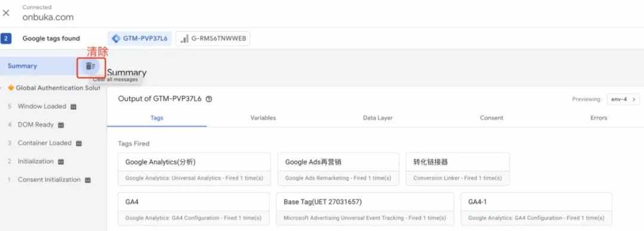The image size is (644, 231).
Task: Click the onbuka.com domain text
Action: click(48, 17)
